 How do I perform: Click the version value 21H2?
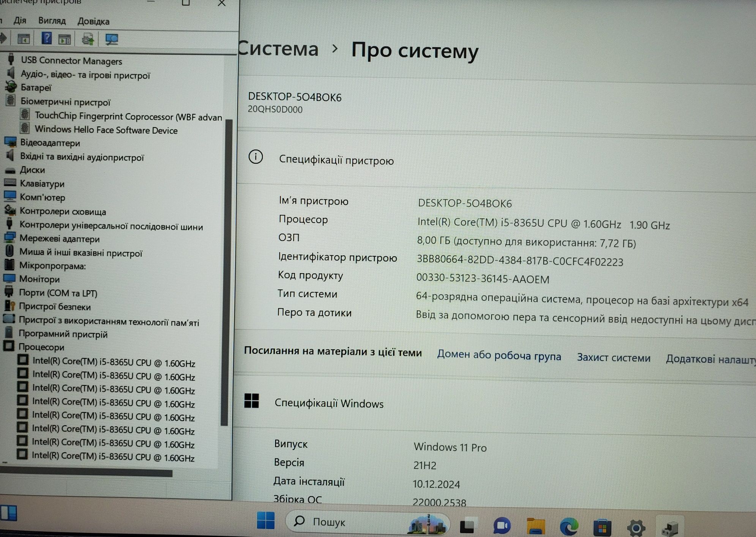point(425,465)
